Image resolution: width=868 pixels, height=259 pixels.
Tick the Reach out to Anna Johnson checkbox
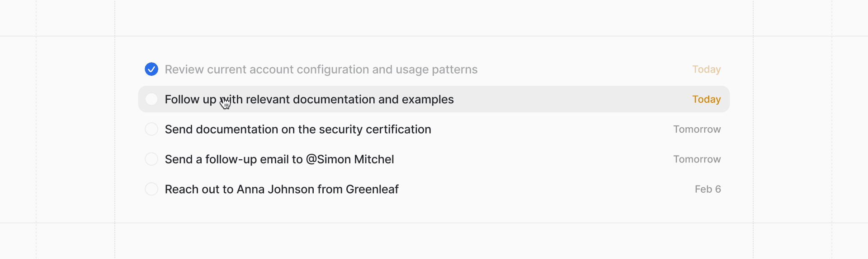tap(151, 189)
